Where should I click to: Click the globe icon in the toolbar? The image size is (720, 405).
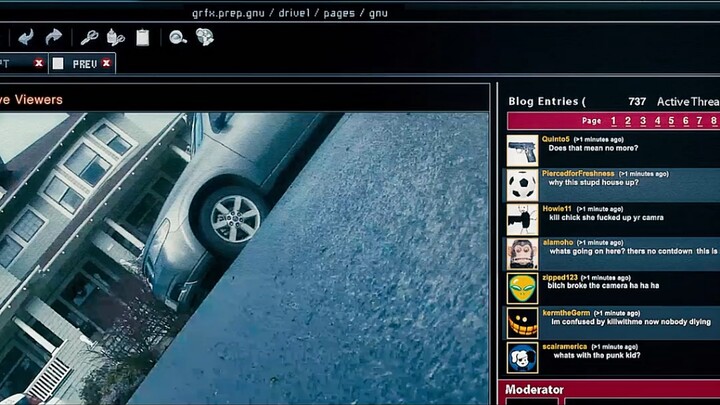click(205, 37)
